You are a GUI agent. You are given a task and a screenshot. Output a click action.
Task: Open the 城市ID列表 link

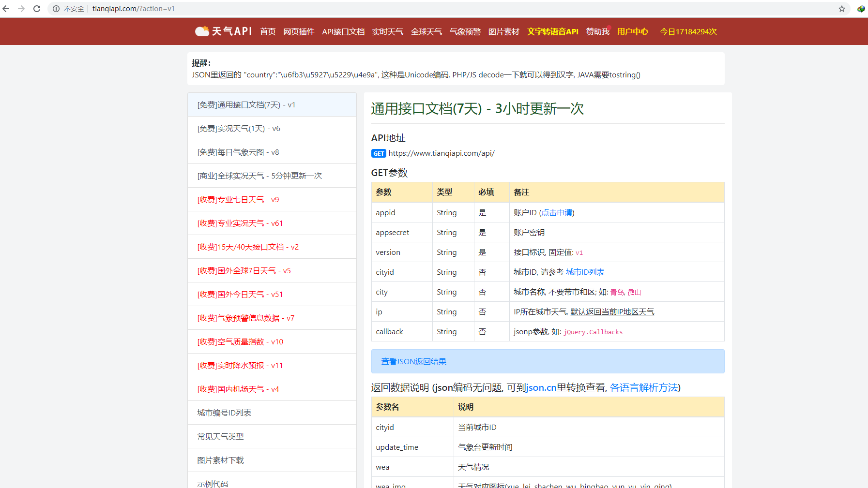click(x=585, y=272)
